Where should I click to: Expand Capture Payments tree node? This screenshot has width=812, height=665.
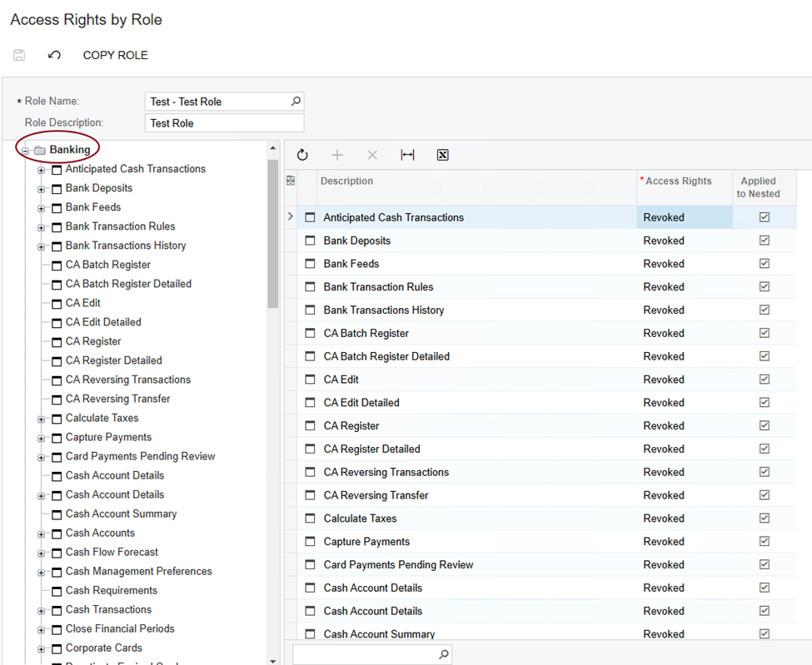41,439
